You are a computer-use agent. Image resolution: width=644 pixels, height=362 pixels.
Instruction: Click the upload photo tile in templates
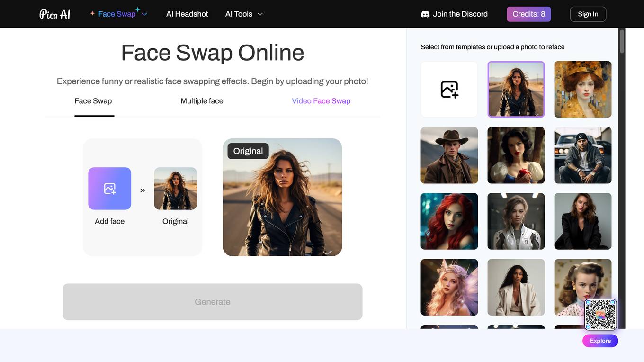tap(449, 89)
